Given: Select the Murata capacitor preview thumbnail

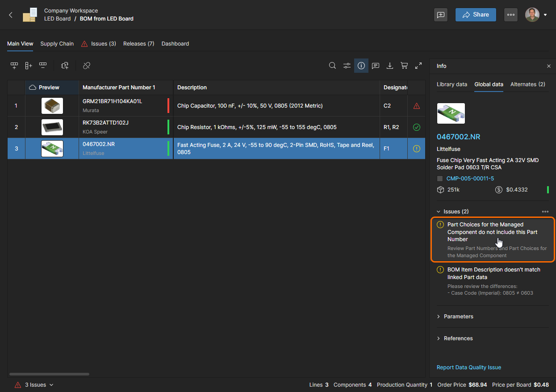Looking at the screenshot, I should pos(52,106).
